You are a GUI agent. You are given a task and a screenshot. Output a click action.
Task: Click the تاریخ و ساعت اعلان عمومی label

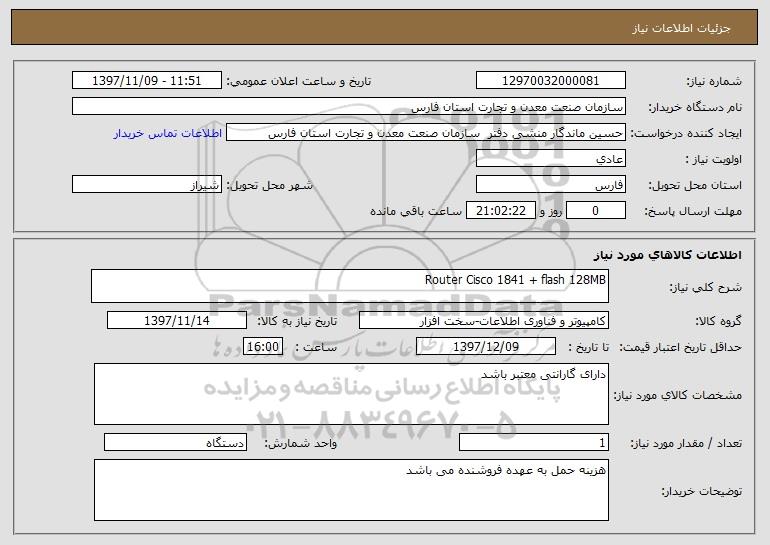299,82
